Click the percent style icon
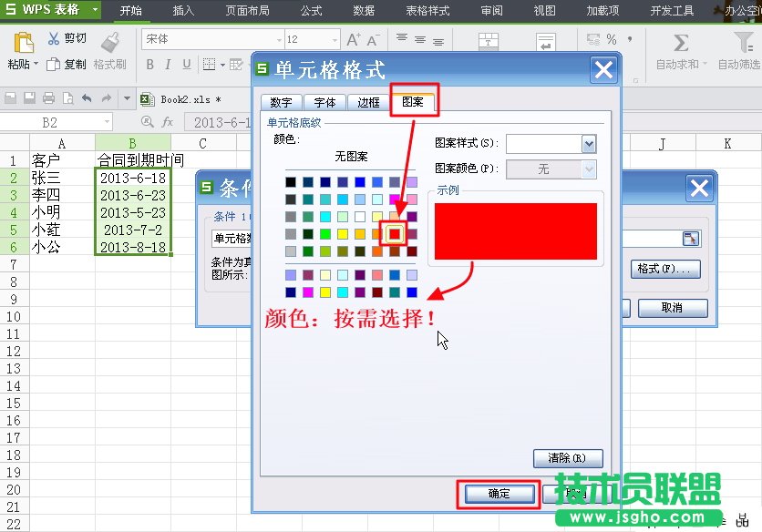This screenshot has width=762, height=532. click(x=612, y=39)
